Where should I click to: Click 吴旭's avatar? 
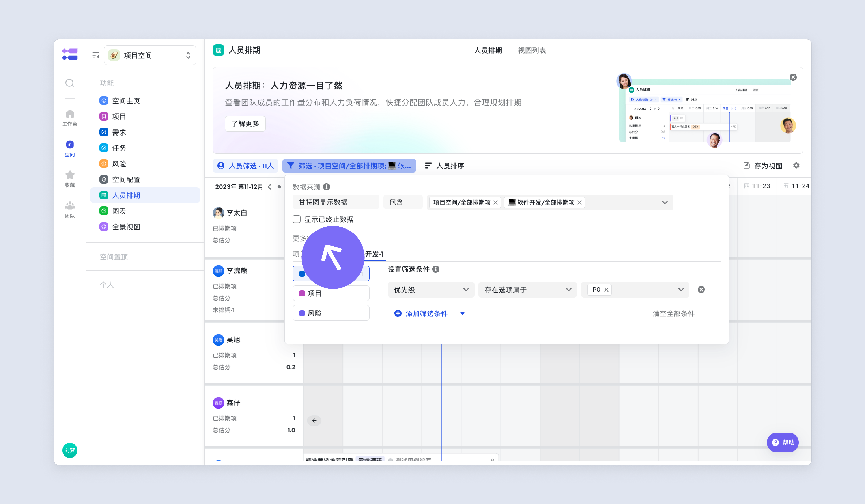(218, 340)
